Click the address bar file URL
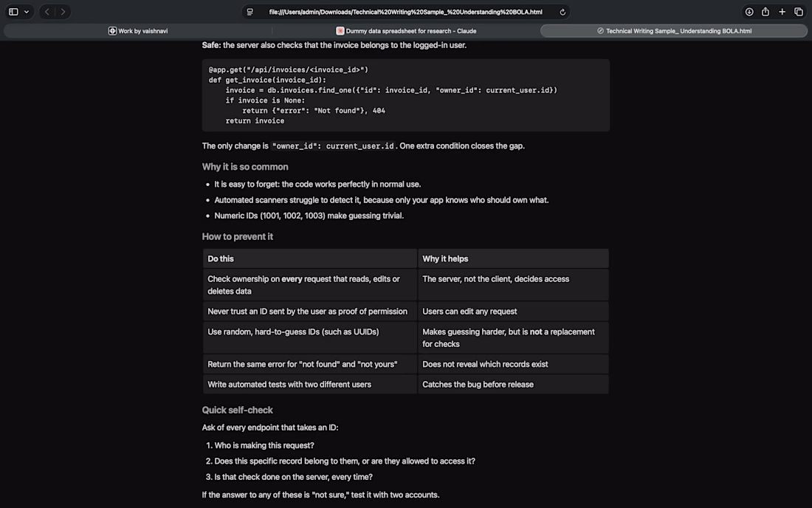Viewport: 812px width, 508px height. (x=405, y=12)
